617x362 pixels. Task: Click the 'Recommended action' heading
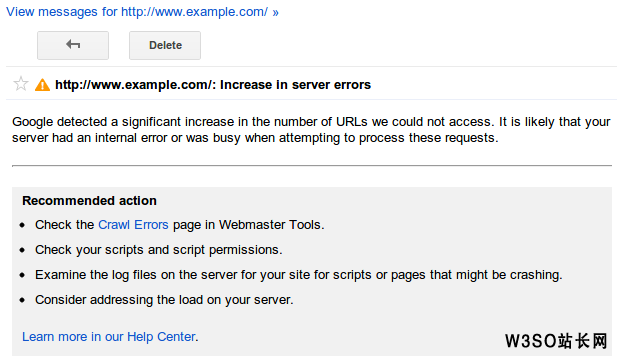(x=89, y=201)
